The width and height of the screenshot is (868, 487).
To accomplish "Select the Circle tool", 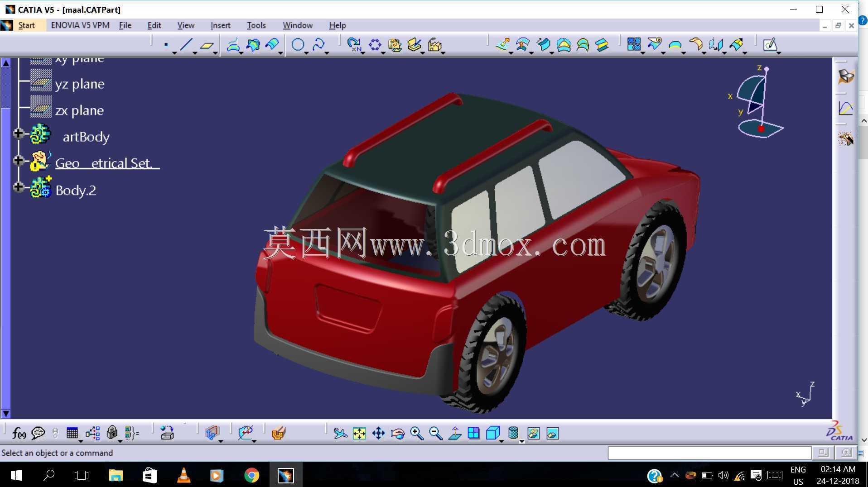I will coord(298,45).
